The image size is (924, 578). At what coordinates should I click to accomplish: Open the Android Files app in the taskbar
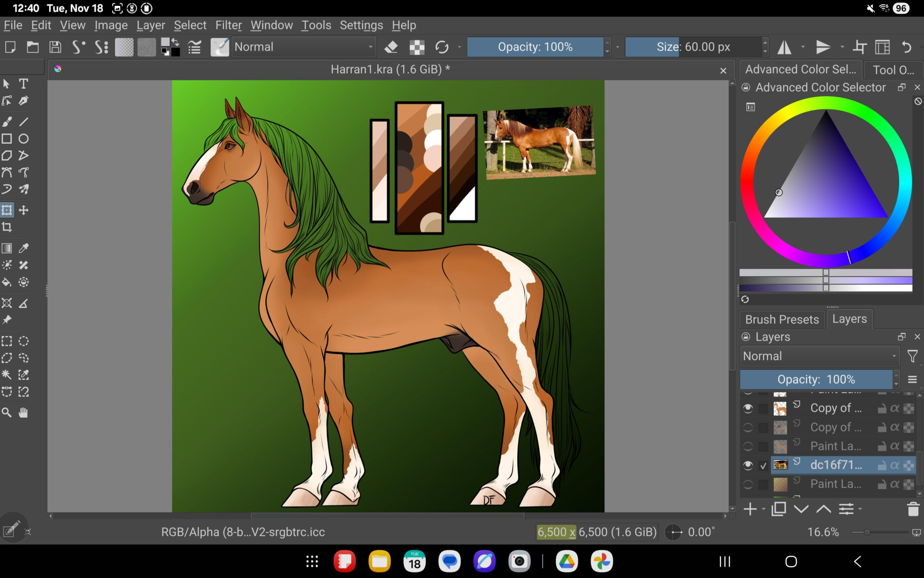pos(379,561)
